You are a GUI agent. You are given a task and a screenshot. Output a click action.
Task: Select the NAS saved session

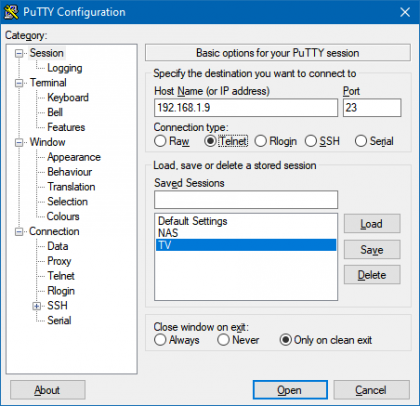click(246, 233)
